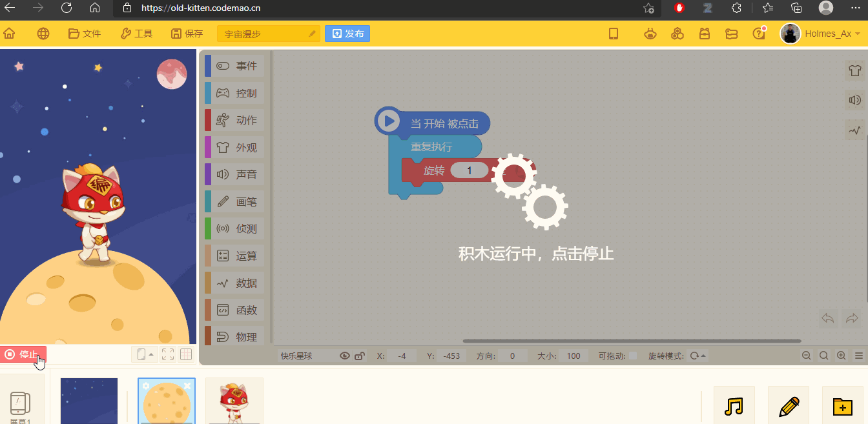
Task: Select the red masked cat sprite thumbnail
Action: click(x=234, y=401)
